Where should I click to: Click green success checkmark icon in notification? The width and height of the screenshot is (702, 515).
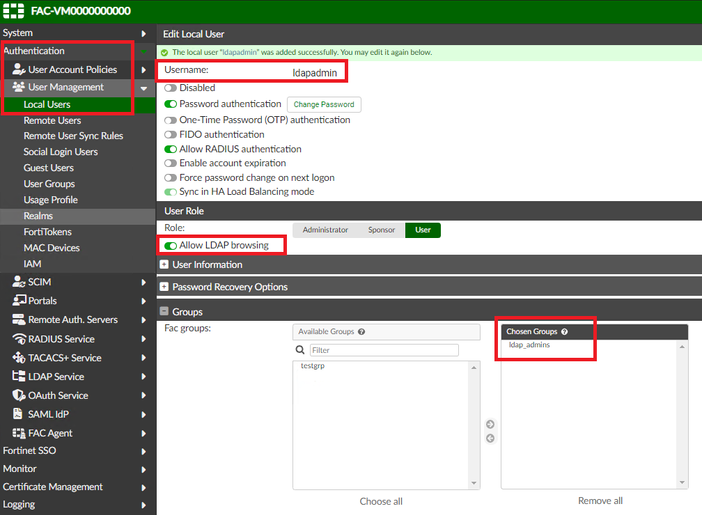coord(164,52)
